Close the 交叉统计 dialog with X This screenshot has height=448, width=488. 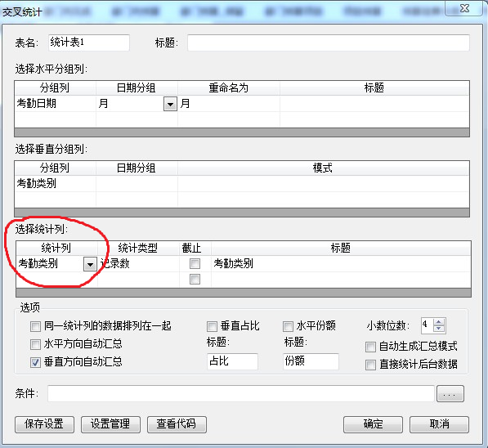tap(464, 8)
